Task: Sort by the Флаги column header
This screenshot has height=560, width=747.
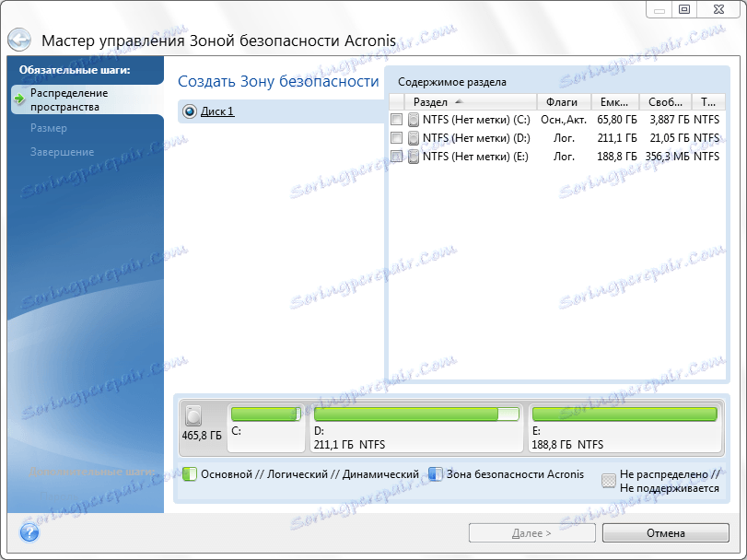Action: pos(564,102)
